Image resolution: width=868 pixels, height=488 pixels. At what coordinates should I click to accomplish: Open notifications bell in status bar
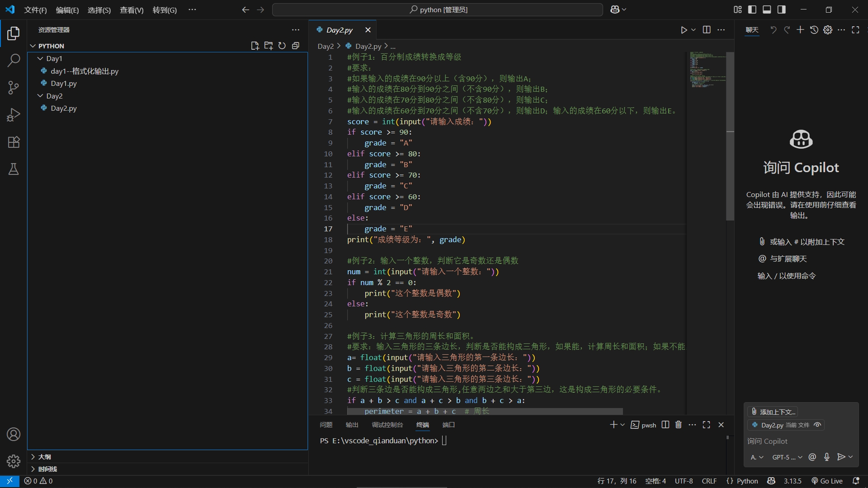[x=856, y=481]
